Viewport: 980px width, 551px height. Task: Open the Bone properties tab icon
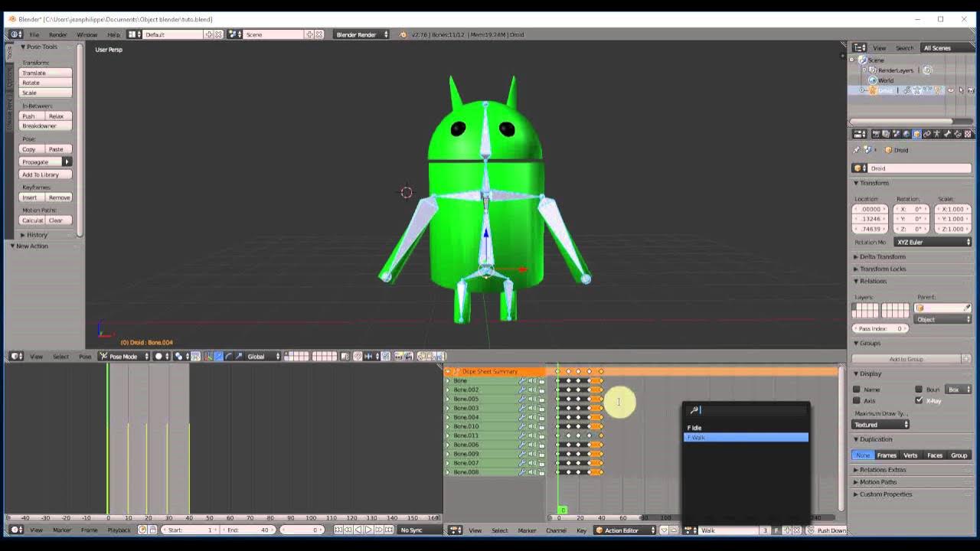[x=947, y=134]
